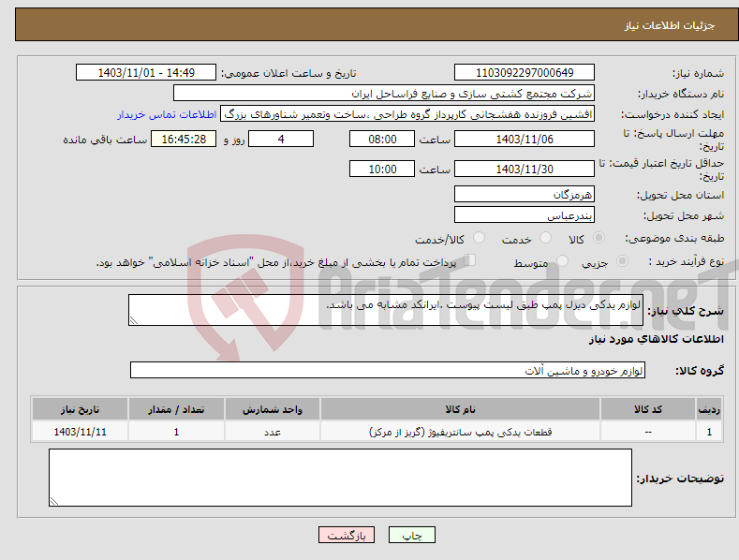Click the تعداد / مقدار column header
Viewport: 739px width, 560px height.
tap(176, 409)
